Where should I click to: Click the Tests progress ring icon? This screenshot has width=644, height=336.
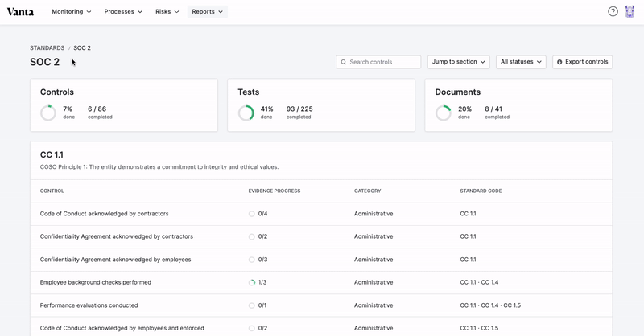pyautogui.click(x=246, y=113)
